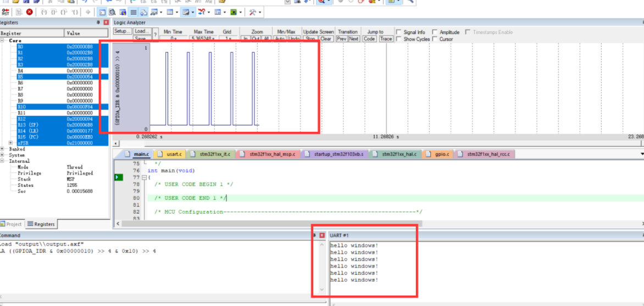The height and width of the screenshot is (306, 644).
Task: Show the next statement arrow icon
Action: point(88,12)
